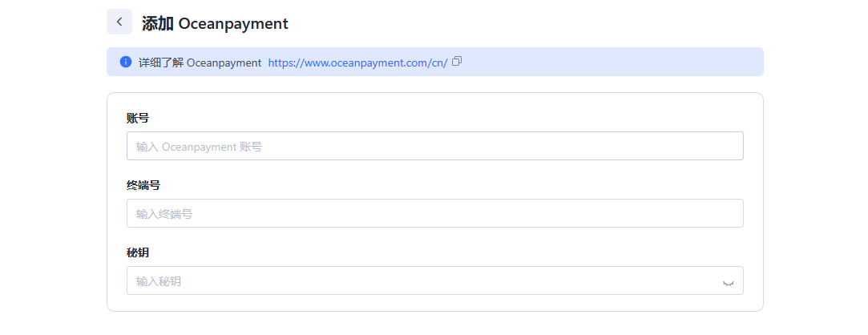Open the oceanpayment.com/cn link
This screenshot has width=868, height=335.
point(357,63)
